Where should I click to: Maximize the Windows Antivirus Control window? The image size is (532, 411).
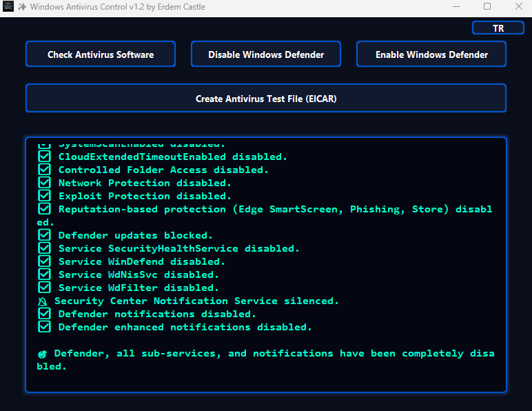point(487,6)
